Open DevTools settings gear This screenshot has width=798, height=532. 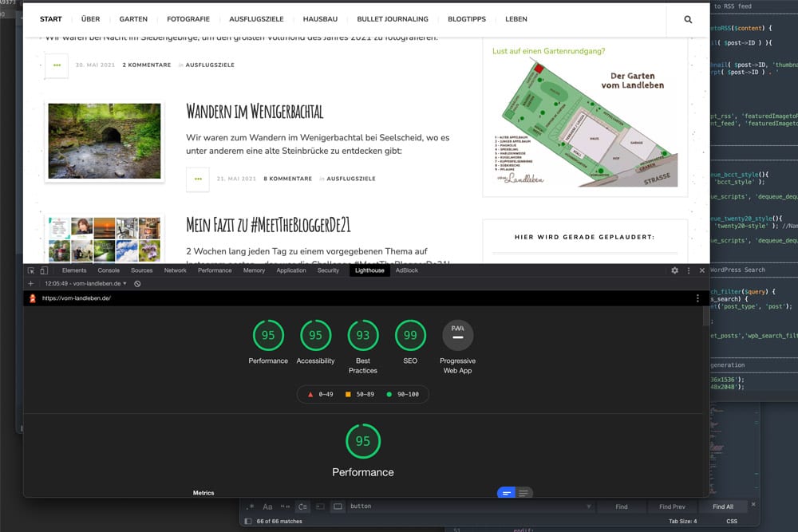pos(674,270)
